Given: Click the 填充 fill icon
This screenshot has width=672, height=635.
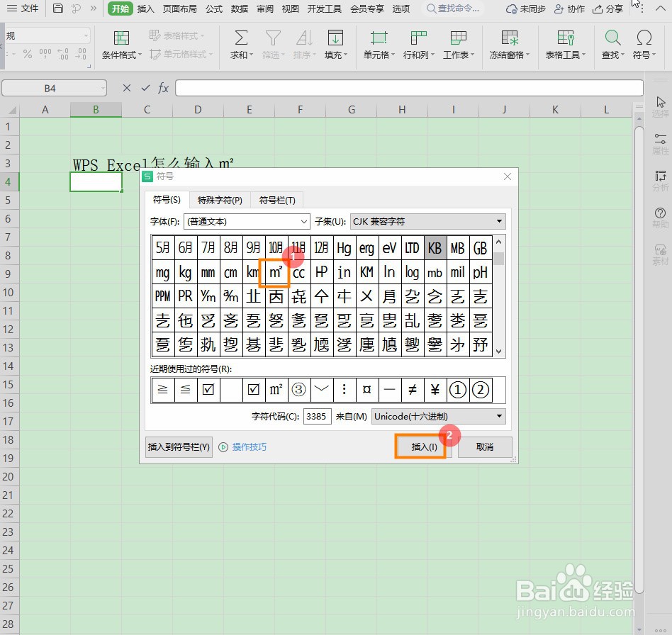Looking at the screenshot, I should coord(335,38).
